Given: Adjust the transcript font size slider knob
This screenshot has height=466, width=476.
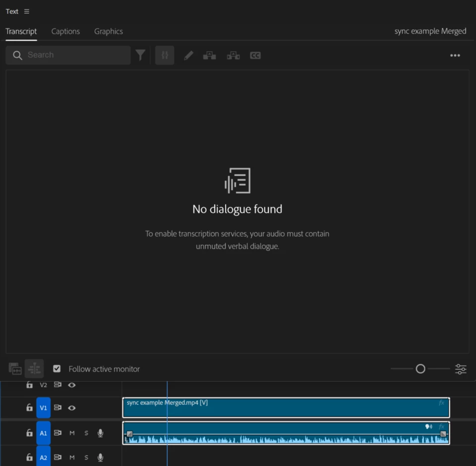Looking at the screenshot, I should coord(420,369).
